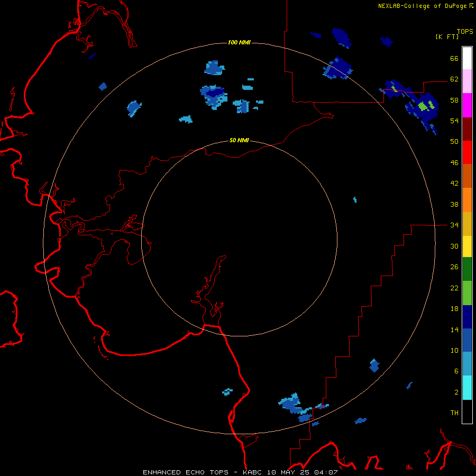
Task: Select the light green legend swatch
Action: [467, 293]
